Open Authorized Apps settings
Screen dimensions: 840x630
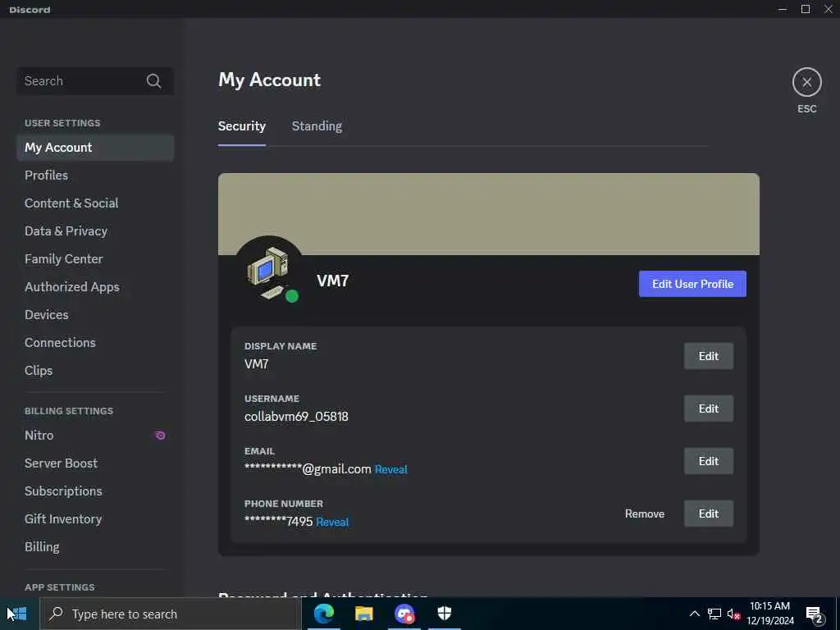pos(95,286)
